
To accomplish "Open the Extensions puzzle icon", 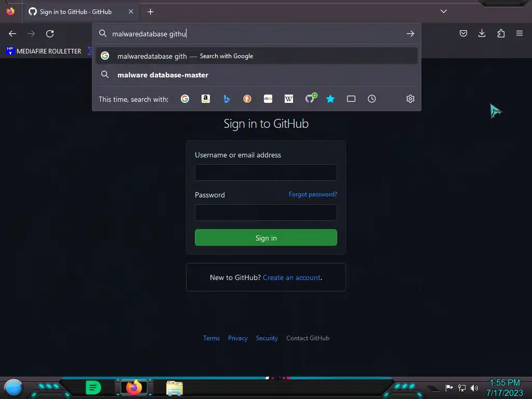I will click(x=501, y=33).
